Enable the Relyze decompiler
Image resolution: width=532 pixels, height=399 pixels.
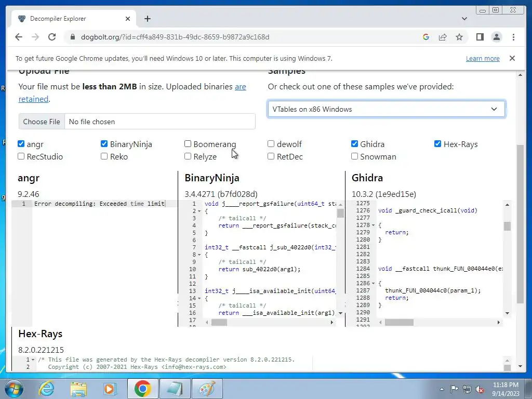coord(188,156)
